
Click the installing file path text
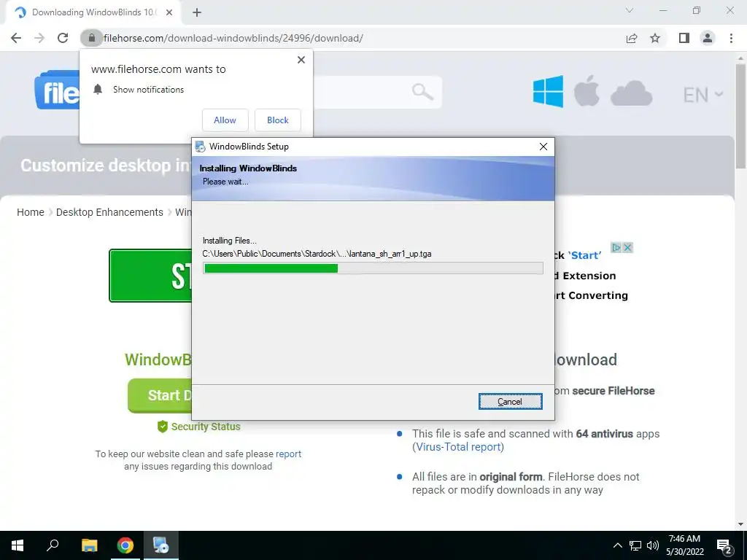[317, 254]
